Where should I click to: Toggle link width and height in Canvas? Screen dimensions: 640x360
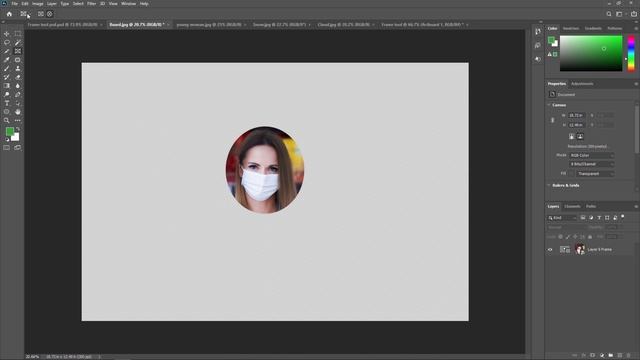(553, 120)
